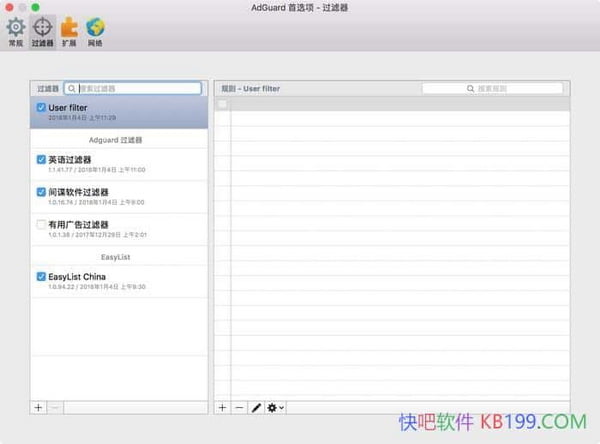Click the pencil edit rule icon
Screen dimensions: 600x444
tap(256, 408)
